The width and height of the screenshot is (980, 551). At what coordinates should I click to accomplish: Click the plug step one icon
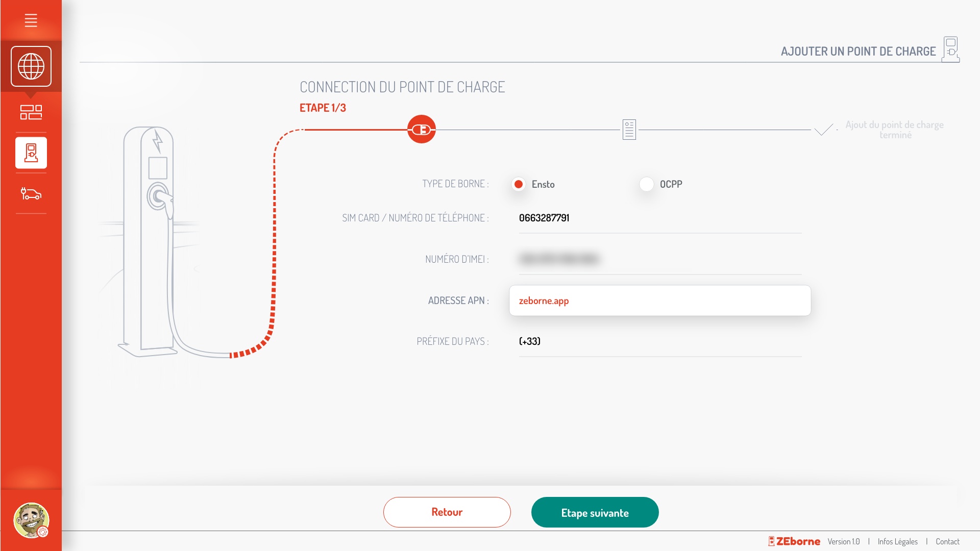421,130
